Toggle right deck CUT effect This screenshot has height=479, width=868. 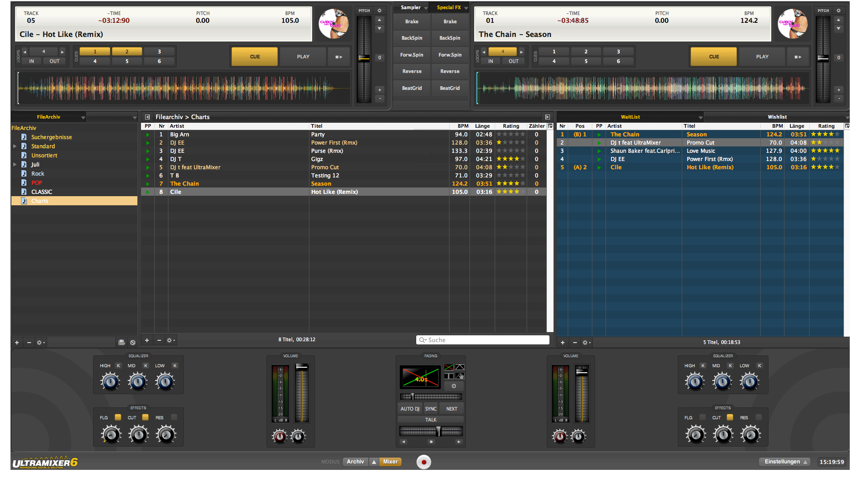click(730, 417)
